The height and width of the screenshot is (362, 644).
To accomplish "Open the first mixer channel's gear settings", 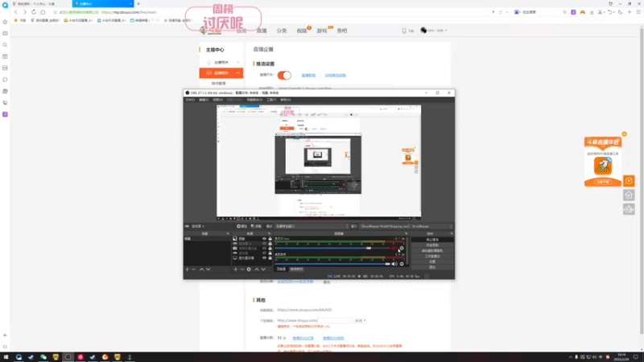I will pos(402,249).
